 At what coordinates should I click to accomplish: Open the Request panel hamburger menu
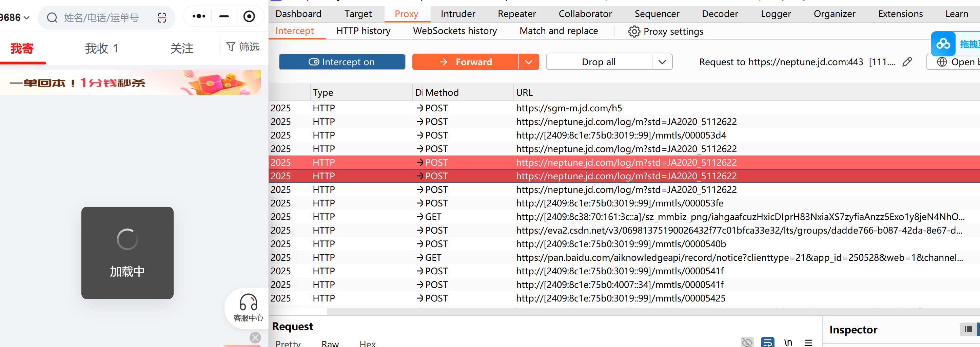[x=808, y=343]
